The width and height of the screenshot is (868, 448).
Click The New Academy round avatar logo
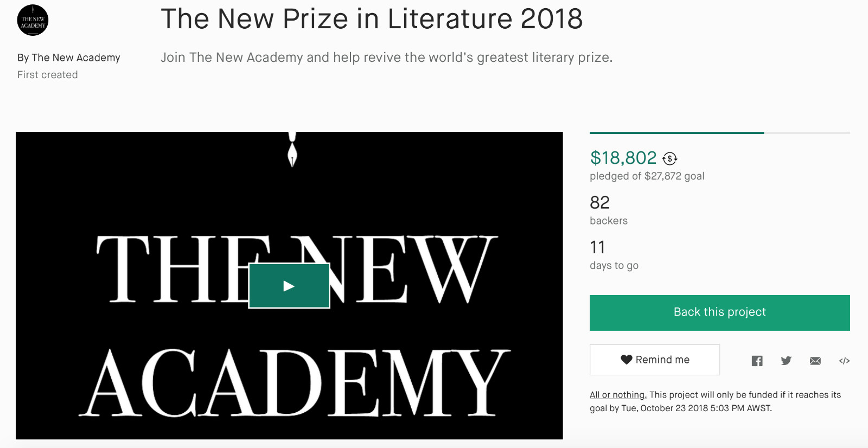click(x=33, y=21)
